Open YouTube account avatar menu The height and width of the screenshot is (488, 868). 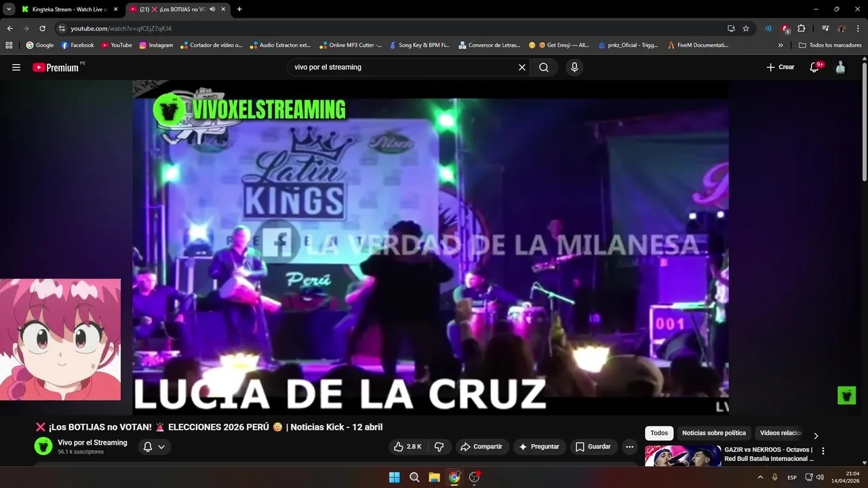click(x=840, y=67)
